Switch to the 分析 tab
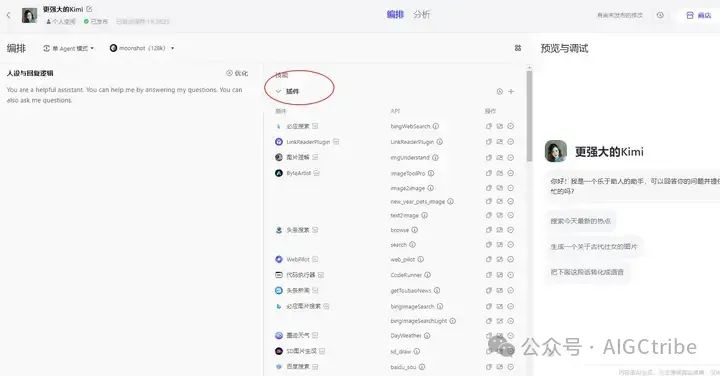Screen dimensions: 720x376 coord(422,15)
